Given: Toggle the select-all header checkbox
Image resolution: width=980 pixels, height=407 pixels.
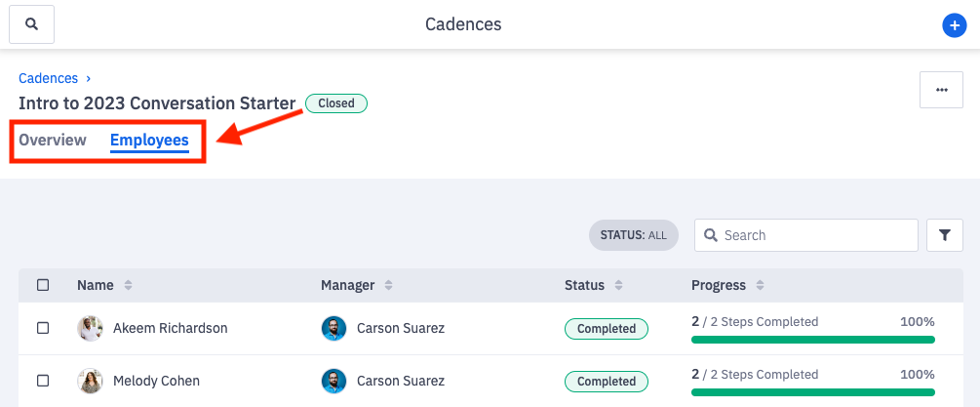Looking at the screenshot, I should click(43, 285).
